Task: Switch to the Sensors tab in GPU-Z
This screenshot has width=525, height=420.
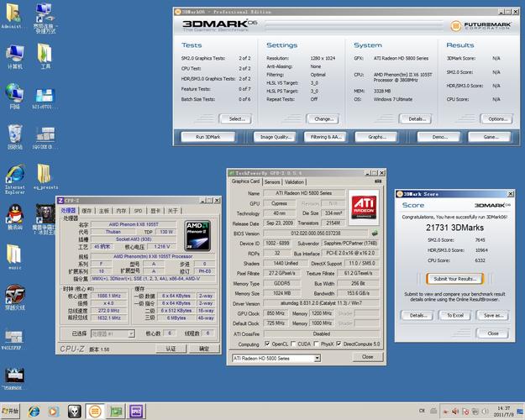Action: coord(272,181)
